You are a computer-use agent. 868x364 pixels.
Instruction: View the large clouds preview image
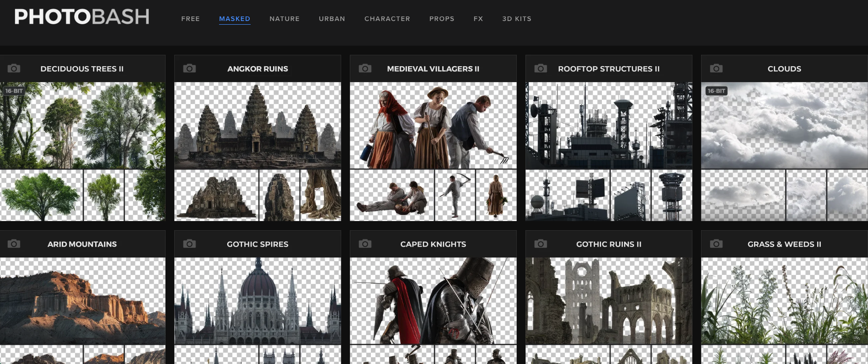click(x=784, y=126)
